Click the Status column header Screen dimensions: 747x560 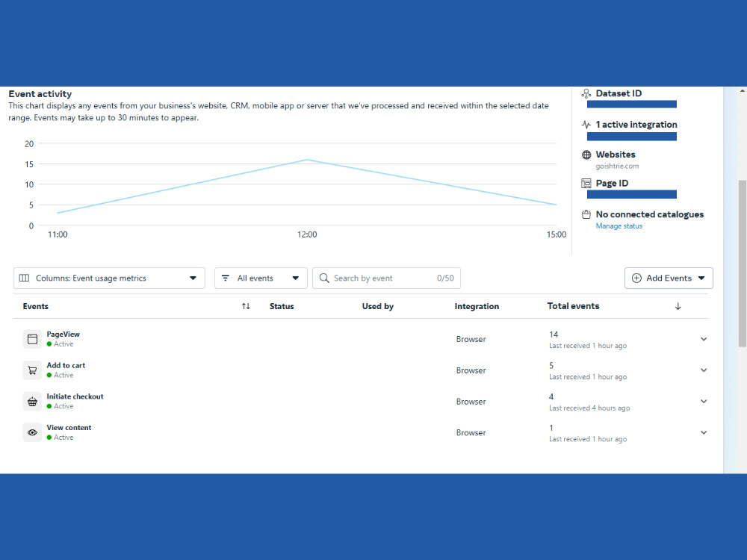tap(282, 306)
